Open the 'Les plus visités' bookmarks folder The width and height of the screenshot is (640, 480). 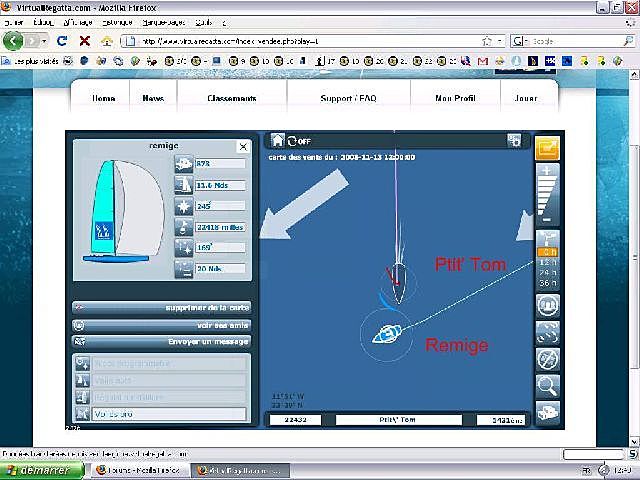pyautogui.click(x=31, y=61)
